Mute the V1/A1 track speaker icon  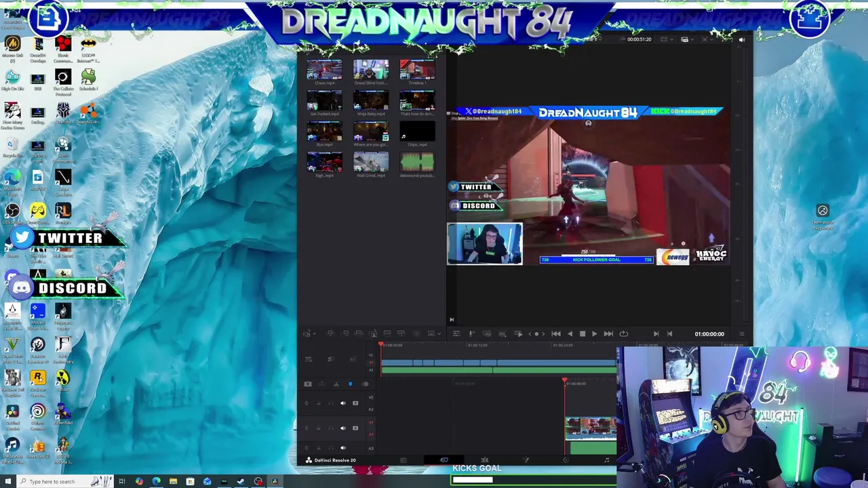click(342, 428)
